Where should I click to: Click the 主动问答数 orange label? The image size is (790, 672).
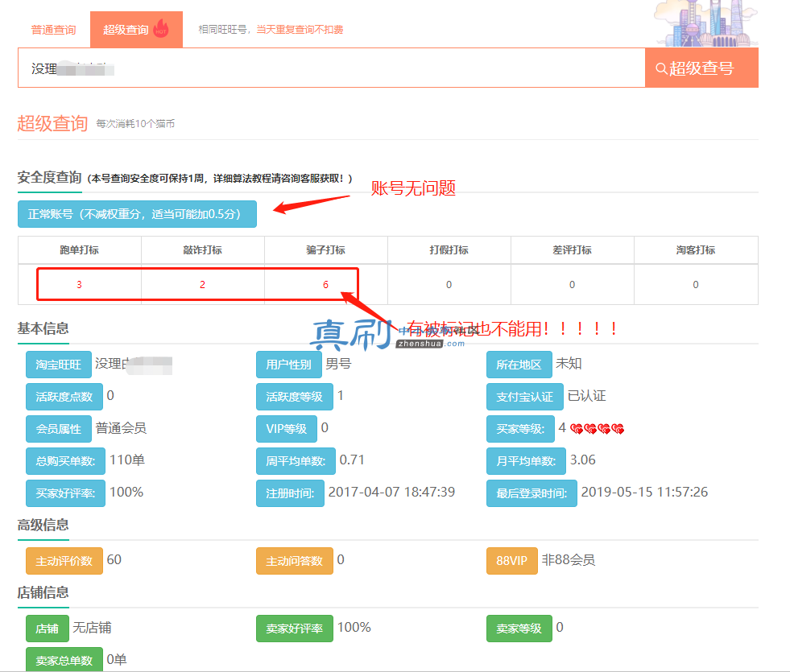(294, 561)
